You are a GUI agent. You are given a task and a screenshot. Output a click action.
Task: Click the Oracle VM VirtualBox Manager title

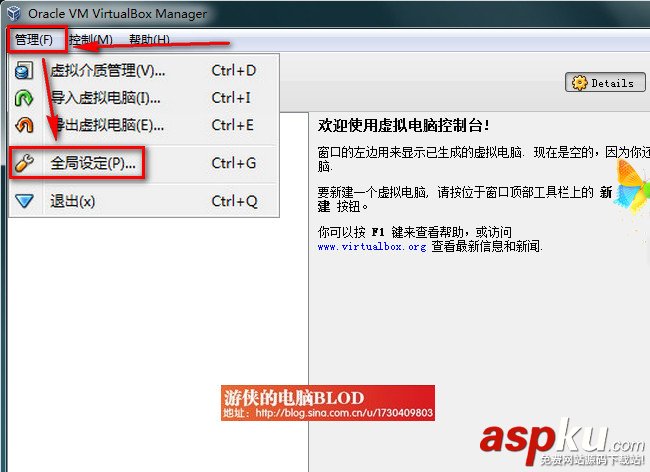[117, 14]
